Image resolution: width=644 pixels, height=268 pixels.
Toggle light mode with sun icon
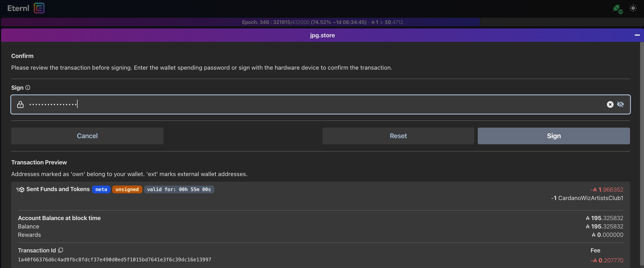(633, 8)
